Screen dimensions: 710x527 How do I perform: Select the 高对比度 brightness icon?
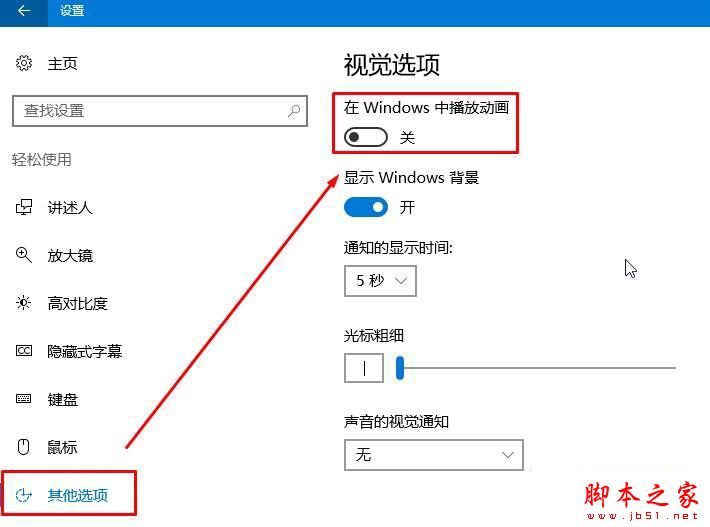click(24, 303)
